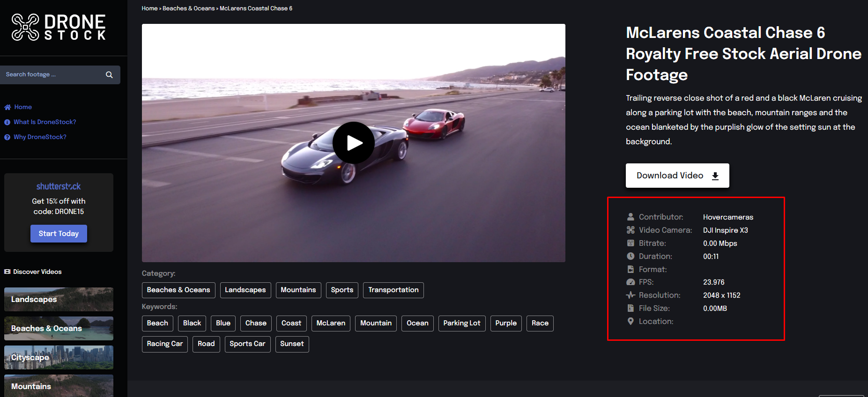The image size is (868, 397).
Task: Click the 00:11 duration value
Action: [711, 257]
